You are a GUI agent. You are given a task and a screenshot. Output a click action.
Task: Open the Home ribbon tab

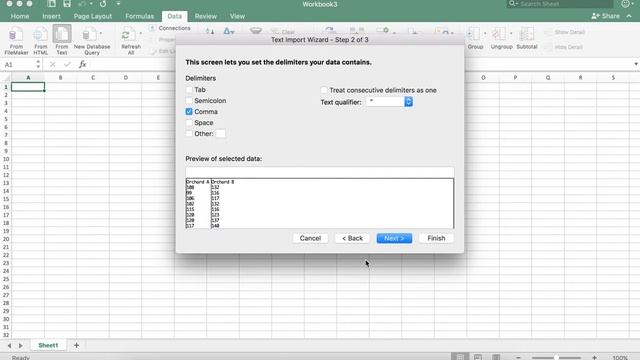tap(20, 16)
